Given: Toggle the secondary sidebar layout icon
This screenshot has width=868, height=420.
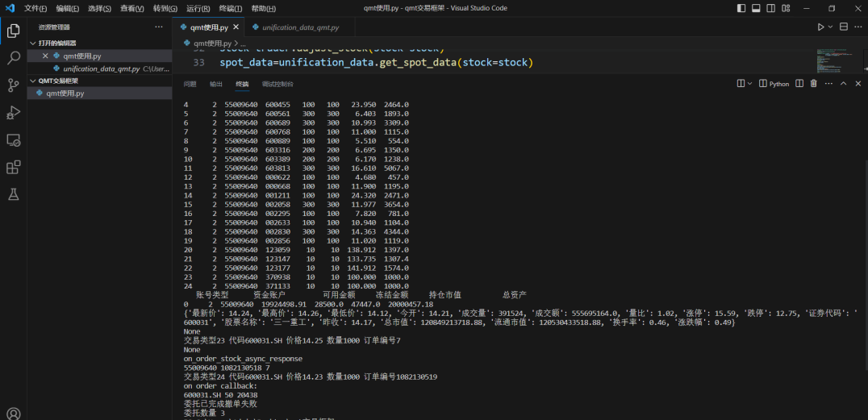Looking at the screenshot, I should coord(770,8).
